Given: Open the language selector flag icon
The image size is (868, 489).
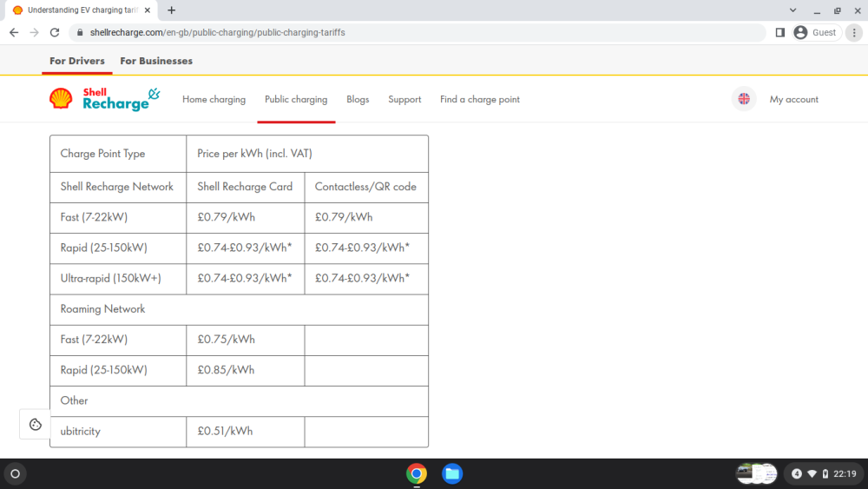Looking at the screenshot, I should (x=744, y=99).
